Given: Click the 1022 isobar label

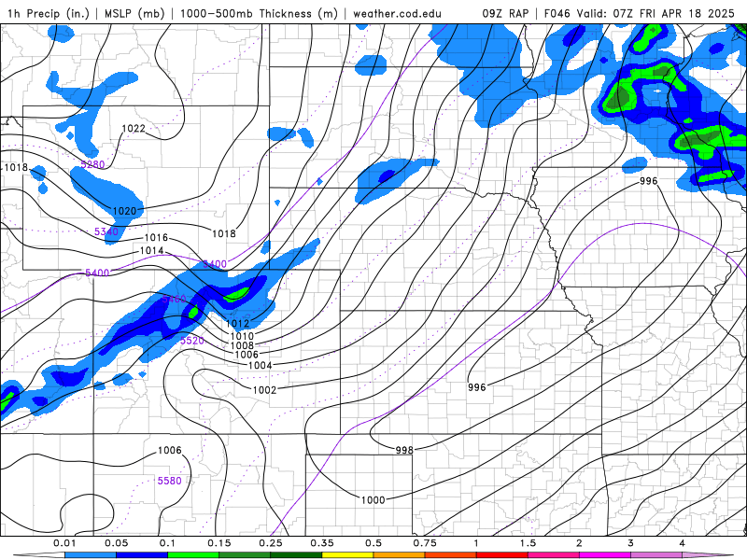Looking at the screenshot, I should (134, 129).
